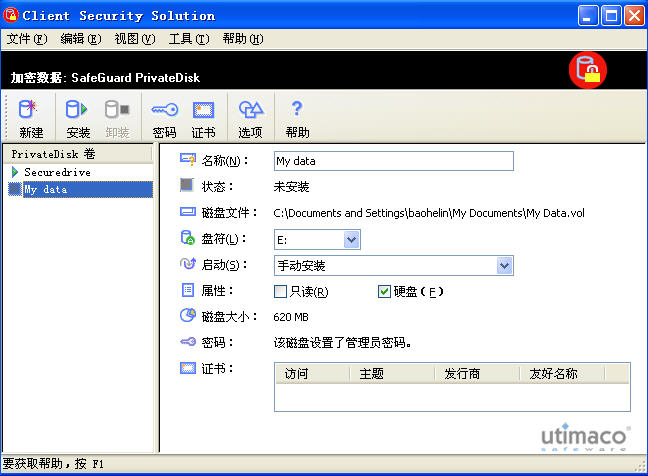This screenshot has width=648, height=476.
Task: Open the 证书 (Certificate) toolbar icon
Action: click(203, 110)
